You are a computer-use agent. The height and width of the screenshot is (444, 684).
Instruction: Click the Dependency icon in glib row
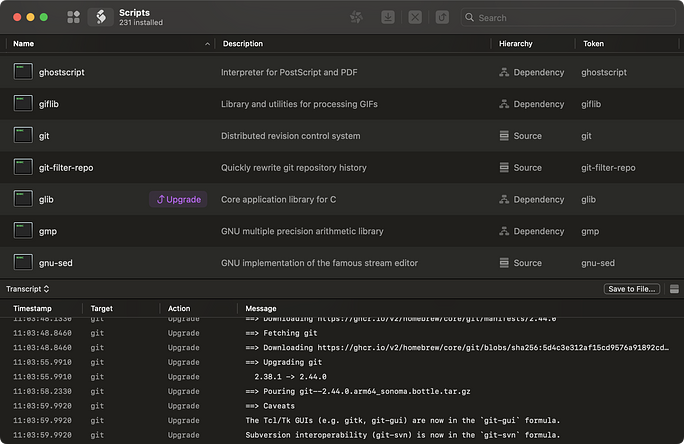504,199
